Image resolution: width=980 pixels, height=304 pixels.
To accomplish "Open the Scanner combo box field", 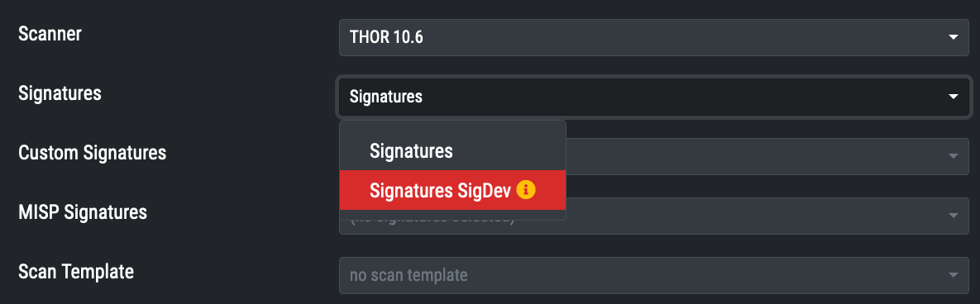I will coord(654,37).
